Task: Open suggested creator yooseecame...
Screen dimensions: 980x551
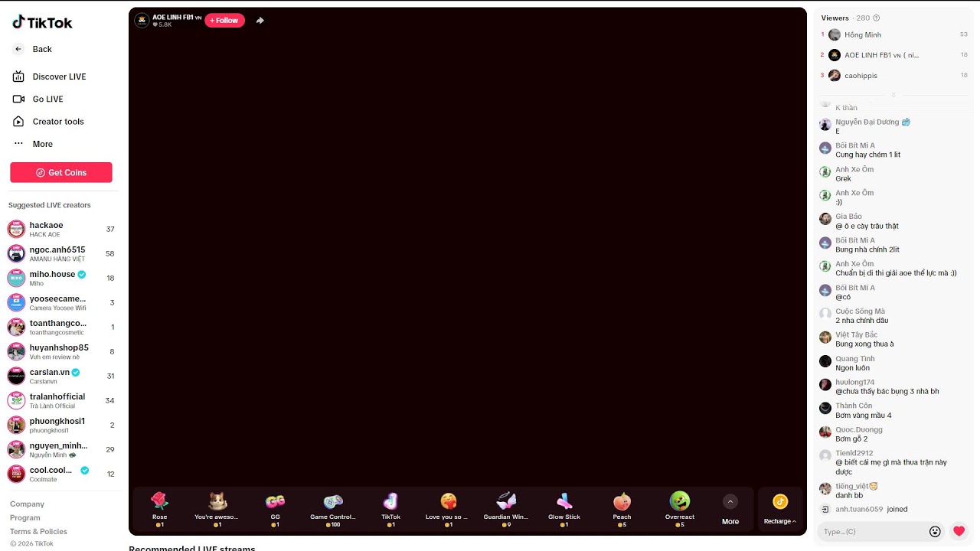Action: click(61, 302)
